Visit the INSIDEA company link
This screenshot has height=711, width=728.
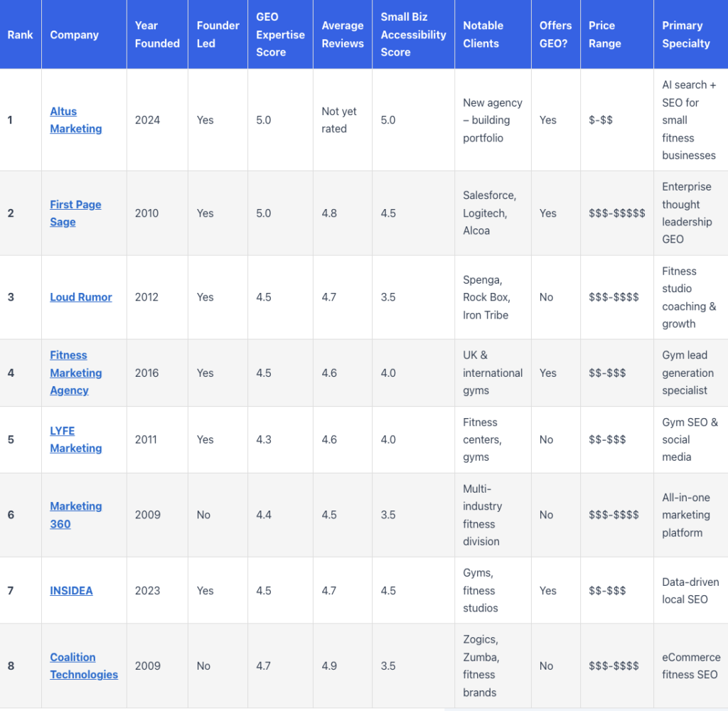(71, 590)
